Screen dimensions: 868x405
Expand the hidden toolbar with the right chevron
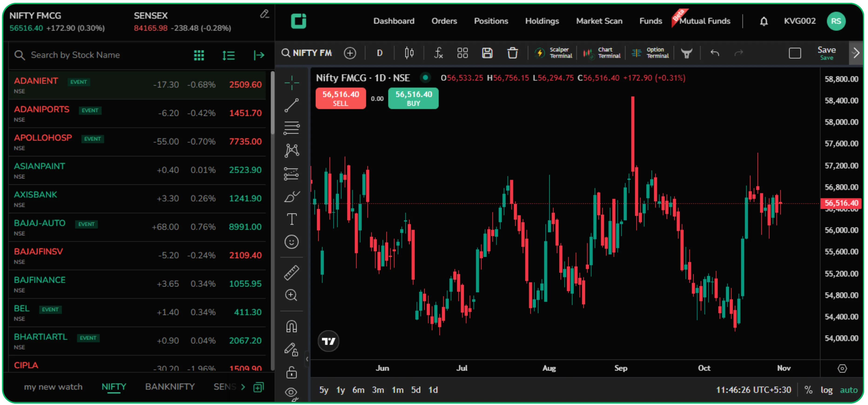point(856,53)
